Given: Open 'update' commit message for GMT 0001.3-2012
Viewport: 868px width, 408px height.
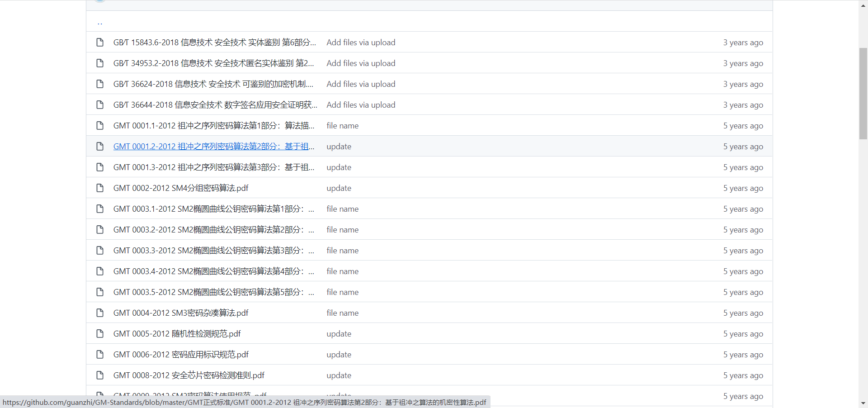Looking at the screenshot, I should point(339,167).
